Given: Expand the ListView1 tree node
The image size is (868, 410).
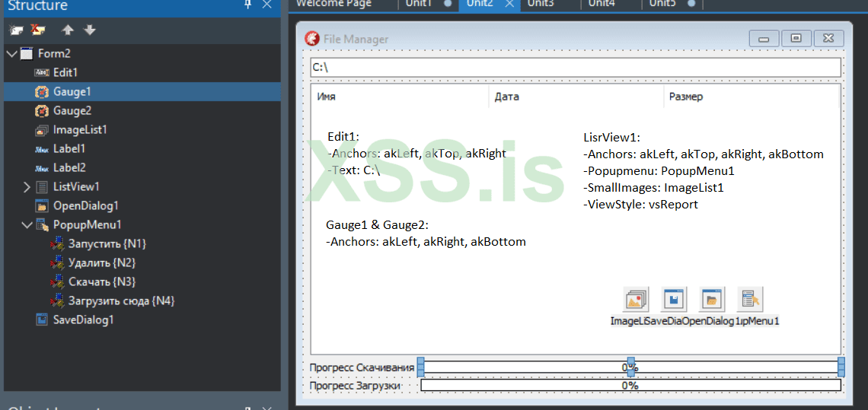Looking at the screenshot, I should (x=27, y=187).
